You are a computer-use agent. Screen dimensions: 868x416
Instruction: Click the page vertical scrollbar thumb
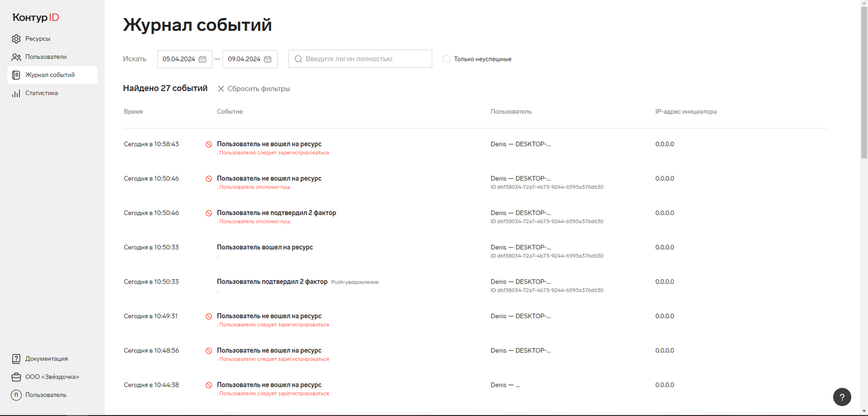click(864, 83)
